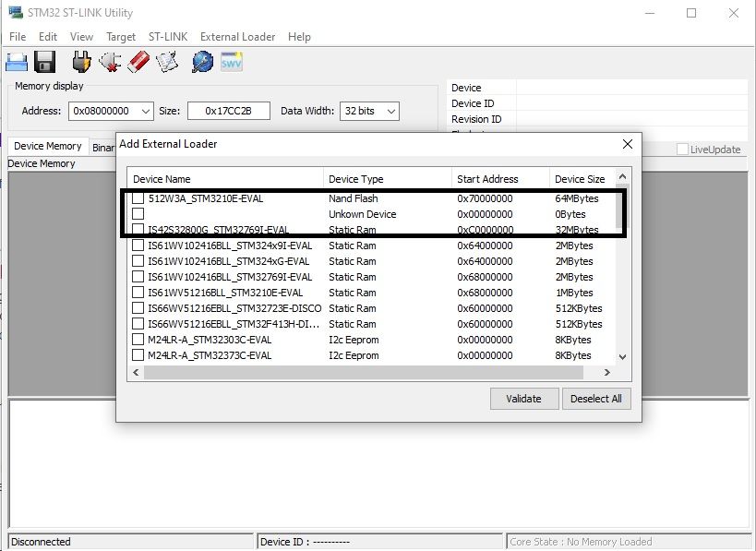Open the External Loader menu
This screenshot has height=551, width=756.
coord(238,37)
